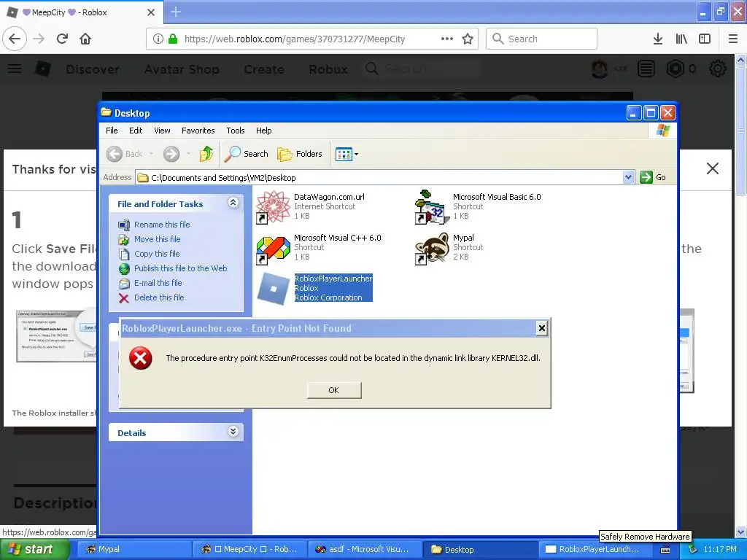Click Move this file link
This screenshot has width=747, height=560.
point(158,239)
